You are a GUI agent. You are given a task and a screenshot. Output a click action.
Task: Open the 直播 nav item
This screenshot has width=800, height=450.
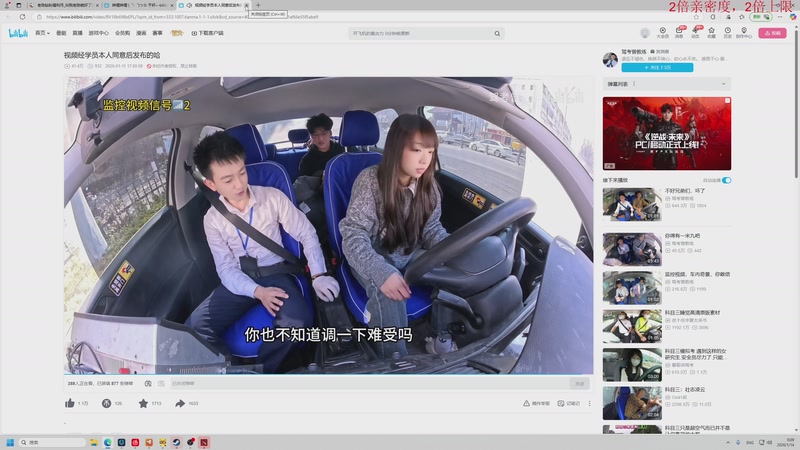[x=77, y=33]
